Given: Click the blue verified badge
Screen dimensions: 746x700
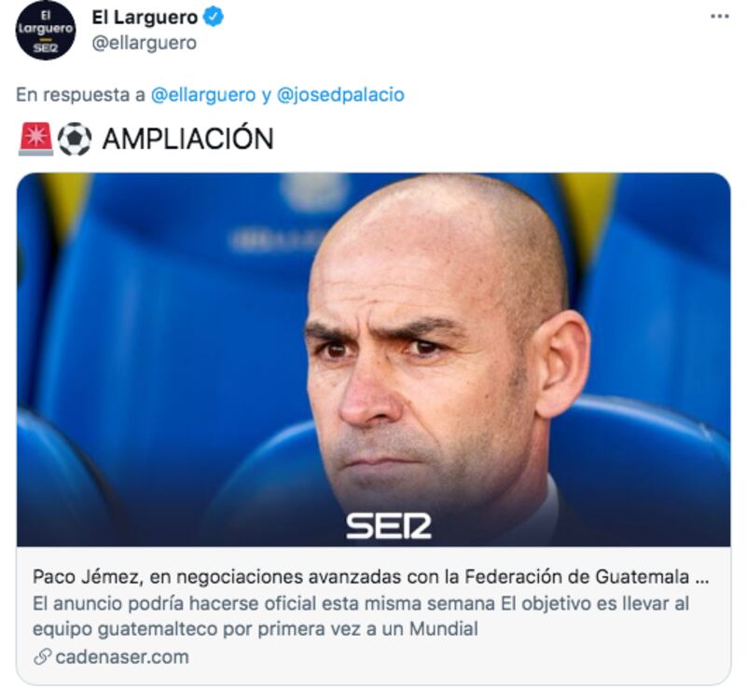Looking at the screenshot, I should tap(214, 18).
